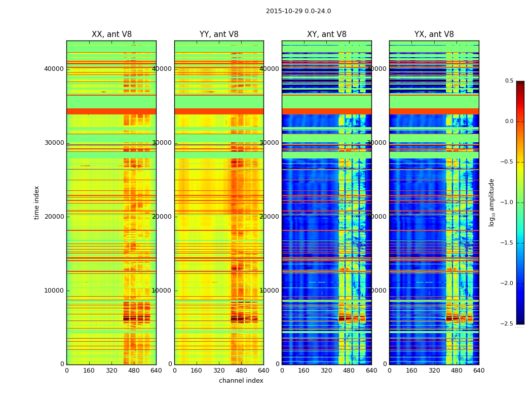This screenshot has width=532, height=405.
Task: Click the YX, ant V8 panel title
Action: [x=434, y=34]
